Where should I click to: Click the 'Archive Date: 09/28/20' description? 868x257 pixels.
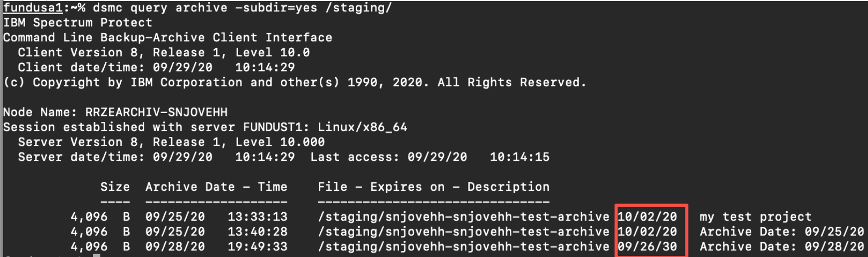782,247
